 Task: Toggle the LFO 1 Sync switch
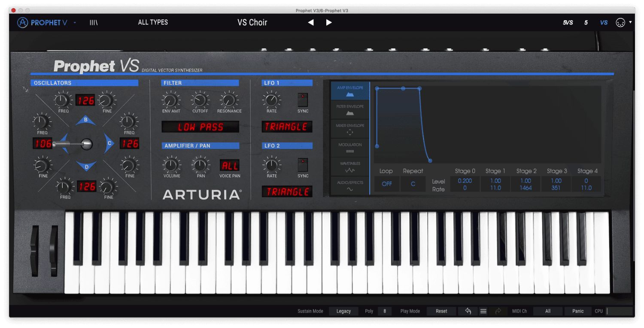coord(303,99)
